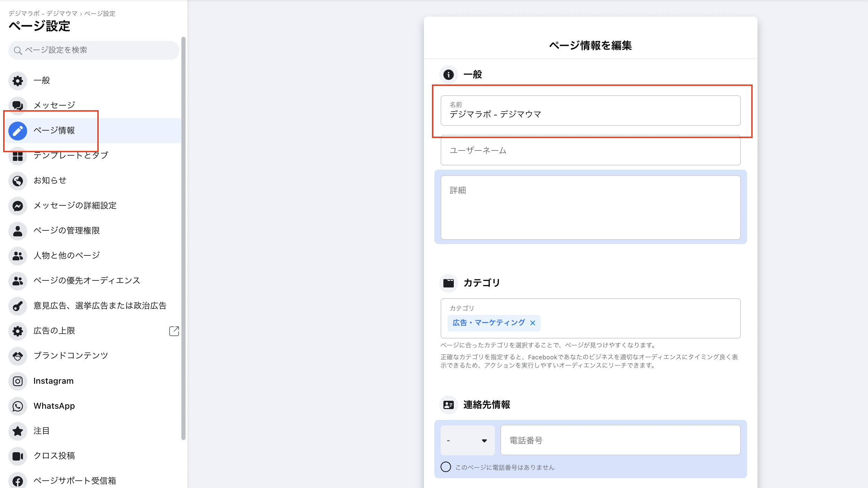Click the gear icon beside 一般
This screenshot has height=488, width=868.
click(x=18, y=81)
